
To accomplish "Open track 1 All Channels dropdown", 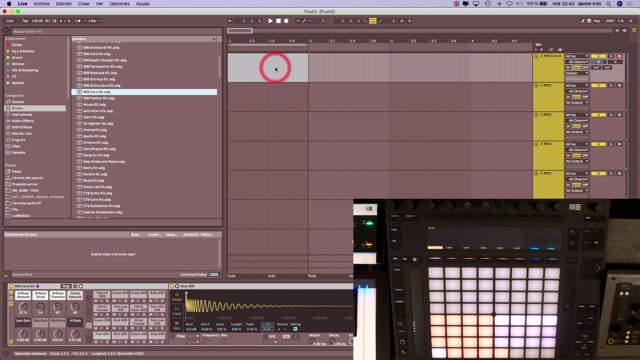I will point(577,62).
